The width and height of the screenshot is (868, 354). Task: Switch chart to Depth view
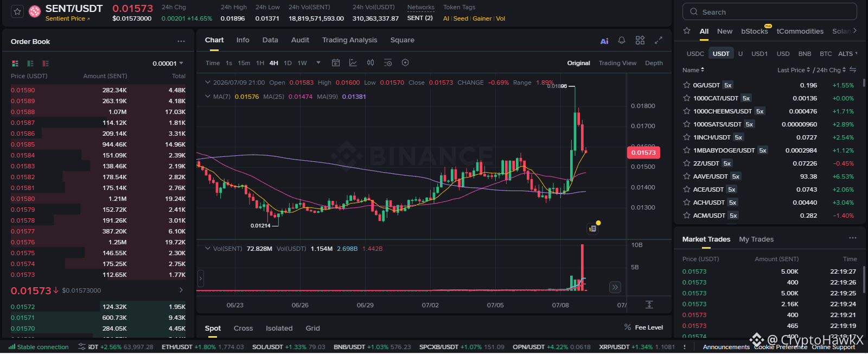click(654, 63)
